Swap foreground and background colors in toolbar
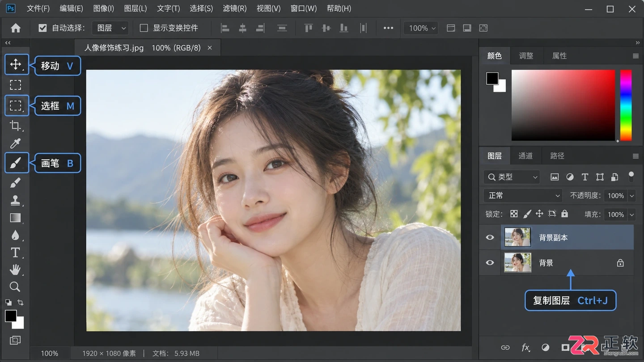The width and height of the screenshot is (644, 362). (x=20, y=303)
